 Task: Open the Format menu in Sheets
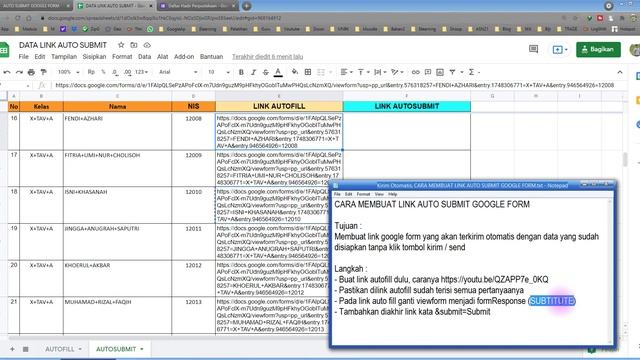coord(122,57)
